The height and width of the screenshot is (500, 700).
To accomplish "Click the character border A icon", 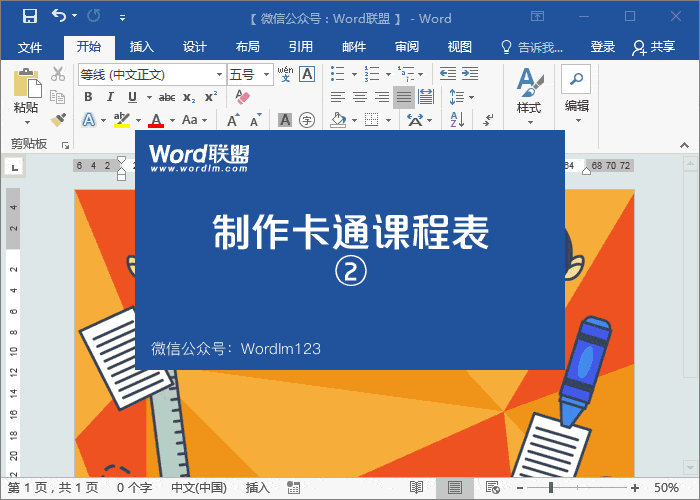I will pyautogui.click(x=307, y=74).
